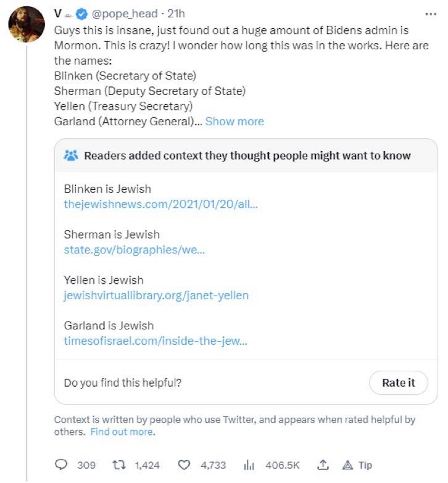Open the jewishvirtuallibrary.org janet-yellen link

[156, 295]
